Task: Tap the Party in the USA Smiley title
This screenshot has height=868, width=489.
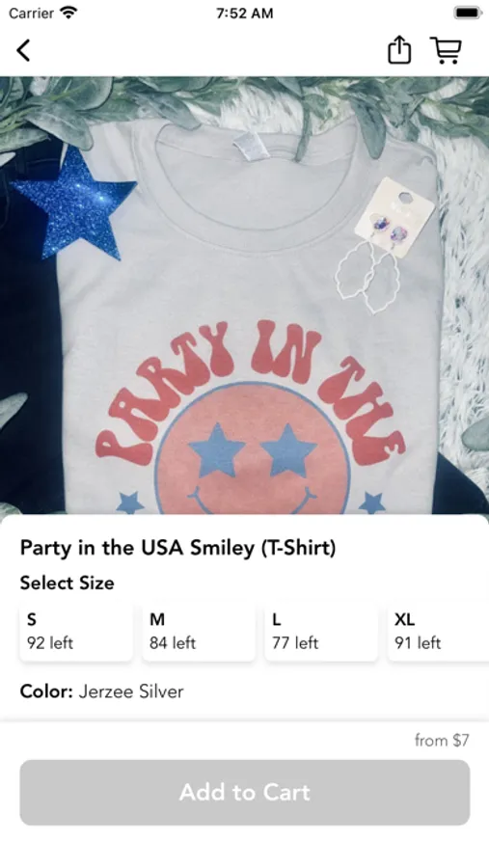Action: tap(177, 548)
